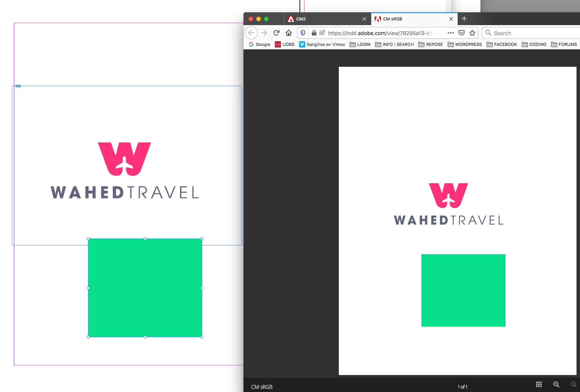Expand the WORDPRESS bookmarks folder
580x392 pixels.
tap(465, 44)
